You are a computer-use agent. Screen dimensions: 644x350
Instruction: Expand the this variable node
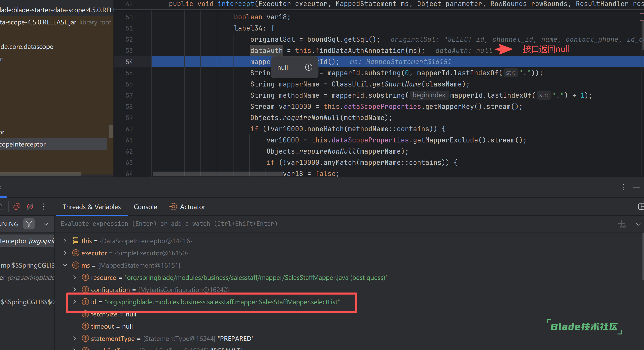[65, 241]
